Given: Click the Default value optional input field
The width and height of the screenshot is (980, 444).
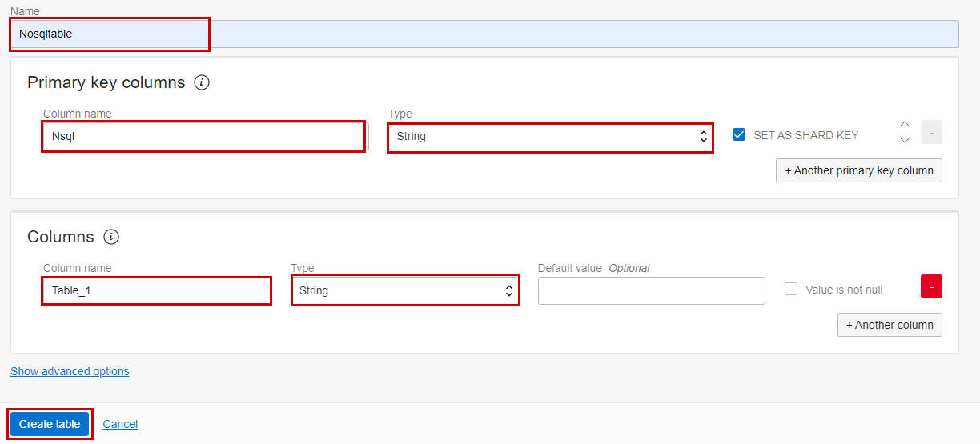Looking at the screenshot, I should (x=652, y=290).
